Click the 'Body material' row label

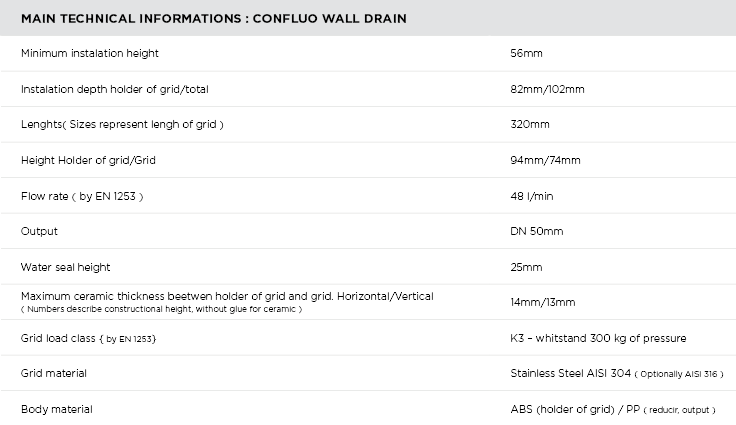pos(57,409)
